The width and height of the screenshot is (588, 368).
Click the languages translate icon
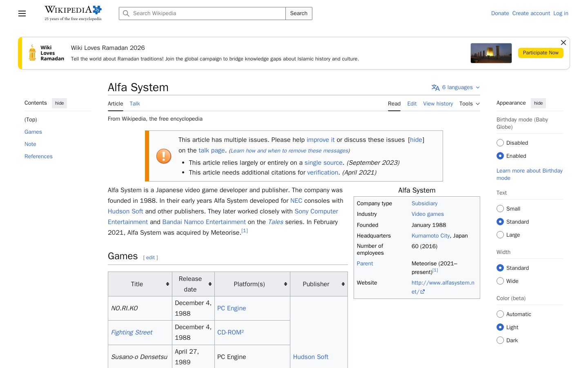(x=436, y=88)
